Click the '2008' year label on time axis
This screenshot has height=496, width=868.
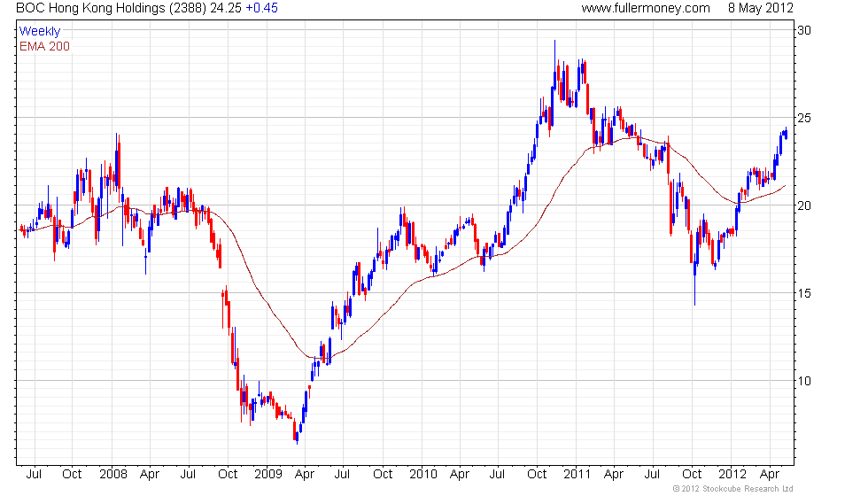(x=113, y=475)
